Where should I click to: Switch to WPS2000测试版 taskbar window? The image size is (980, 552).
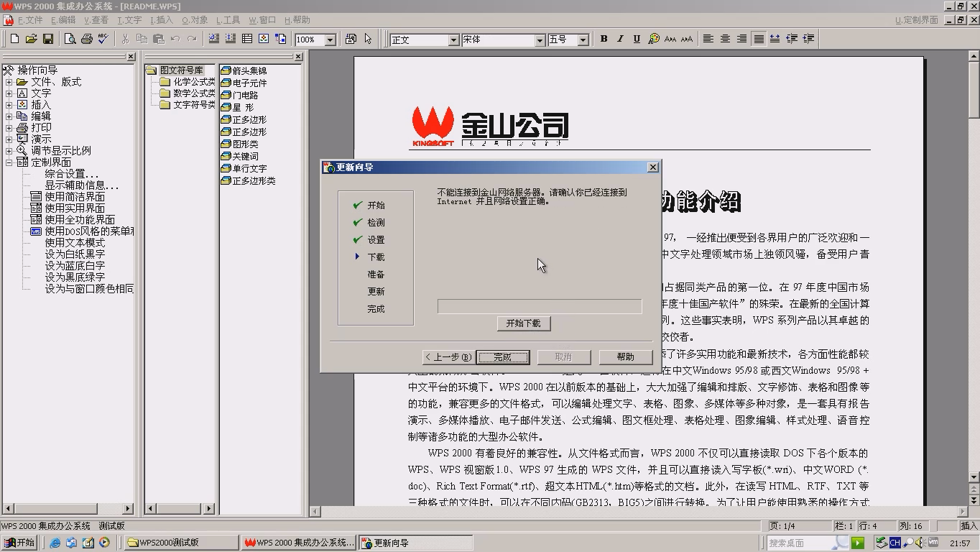tap(182, 543)
